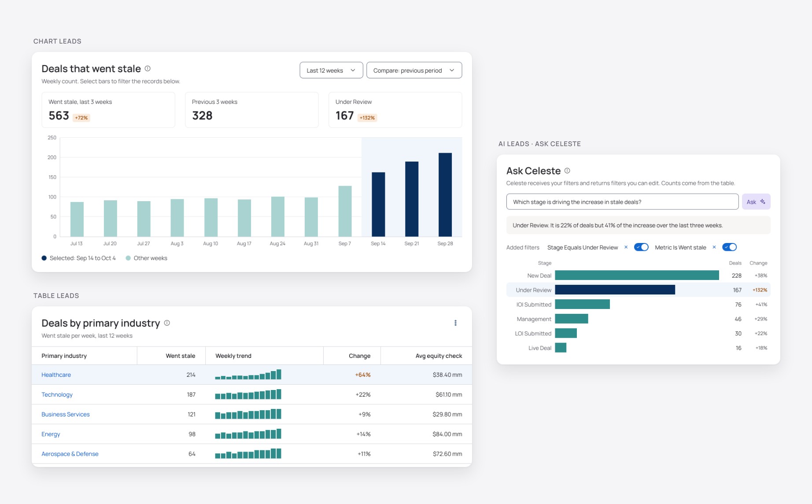Image resolution: width=812 pixels, height=504 pixels.
Task: Click info icon next to Ask Celeste title
Action: [x=567, y=171]
